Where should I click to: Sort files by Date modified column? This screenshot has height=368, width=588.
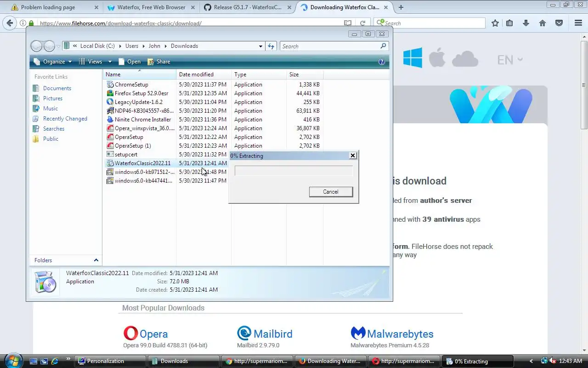tap(204, 75)
